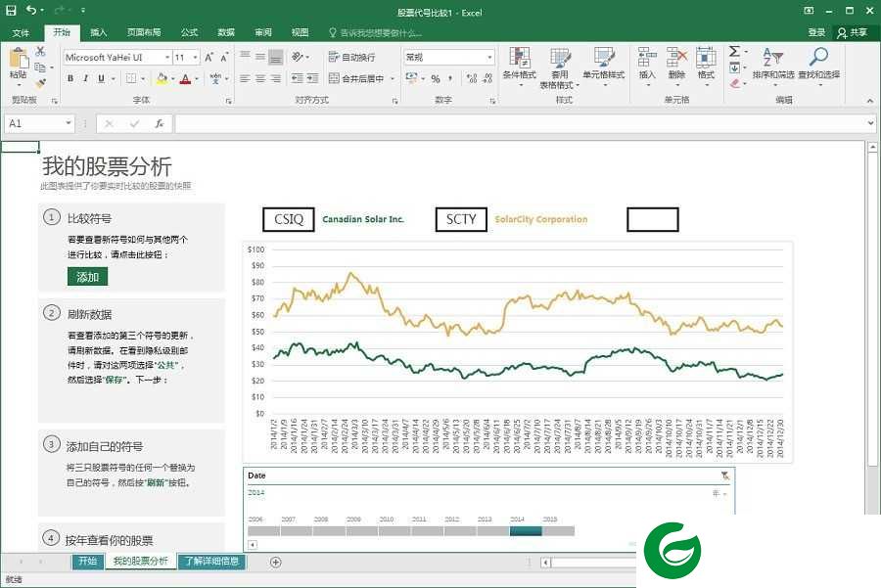The image size is (881, 588).
Task: Open Sort and Filter (排序和筛选)
Action: pyautogui.click(x=773, y=66)
